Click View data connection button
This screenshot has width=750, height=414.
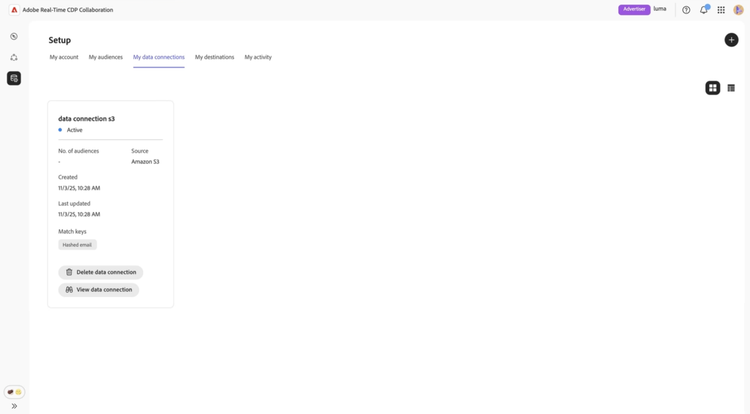click(99, 290)
